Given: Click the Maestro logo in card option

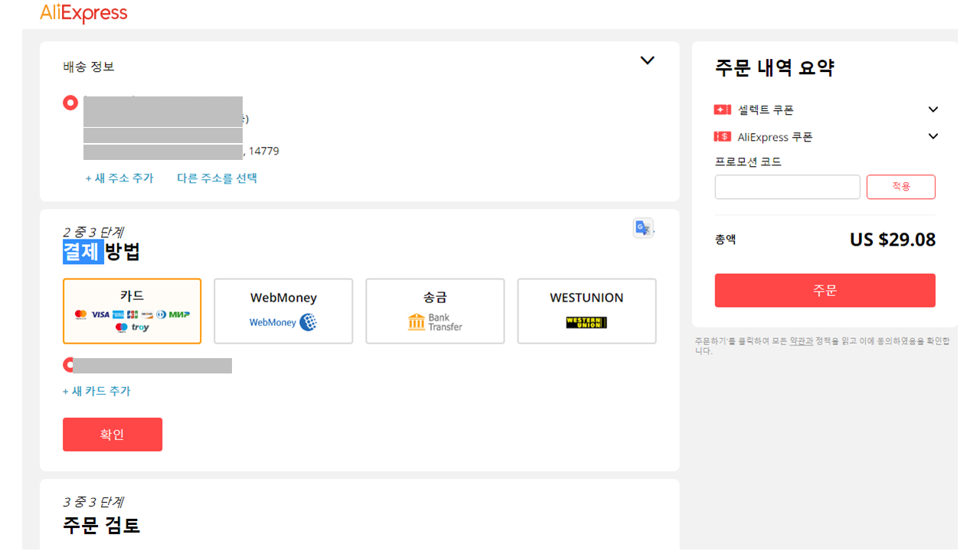Looking at the screenshot, I should tap(121, 328).
